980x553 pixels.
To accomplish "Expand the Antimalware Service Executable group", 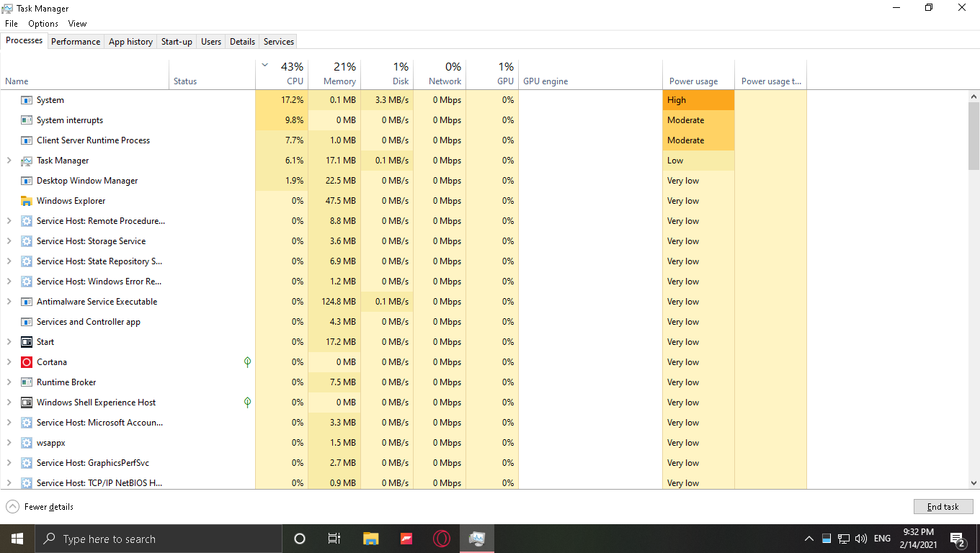I will click(x=9, y=302).
